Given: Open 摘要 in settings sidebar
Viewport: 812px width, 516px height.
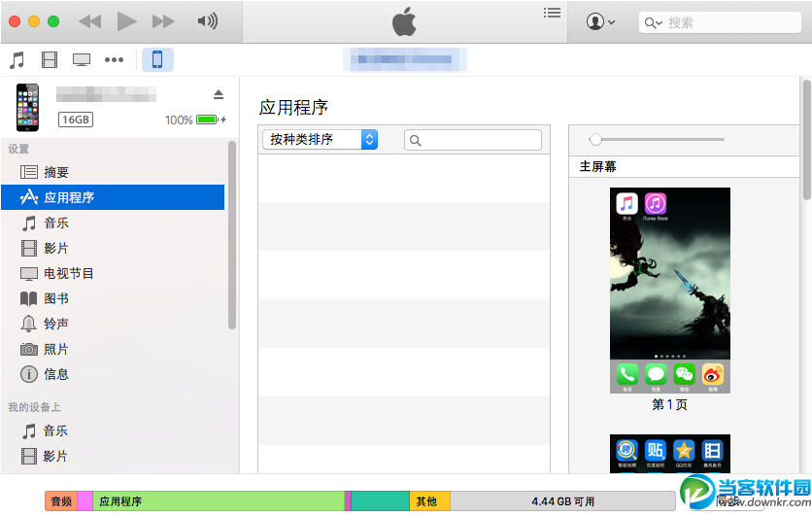Looking at the screenshot, I should [113, 172].
